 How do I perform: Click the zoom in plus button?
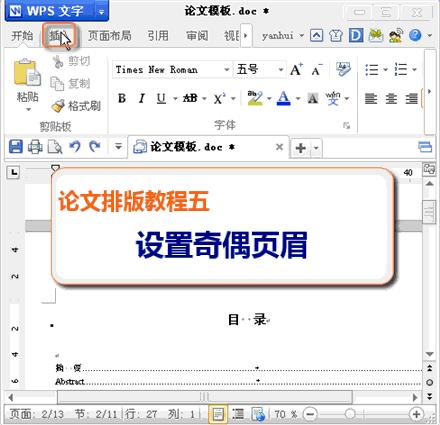[x=416, y=414]
